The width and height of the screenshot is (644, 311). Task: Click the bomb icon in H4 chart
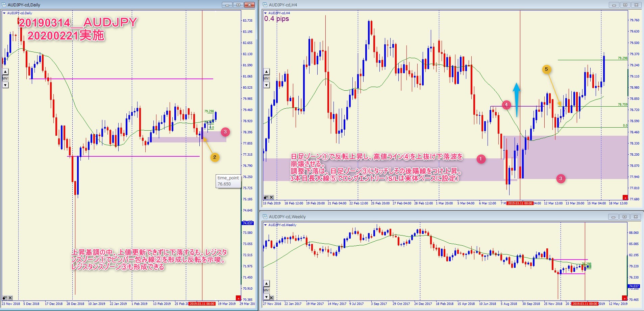click(266, 197)
